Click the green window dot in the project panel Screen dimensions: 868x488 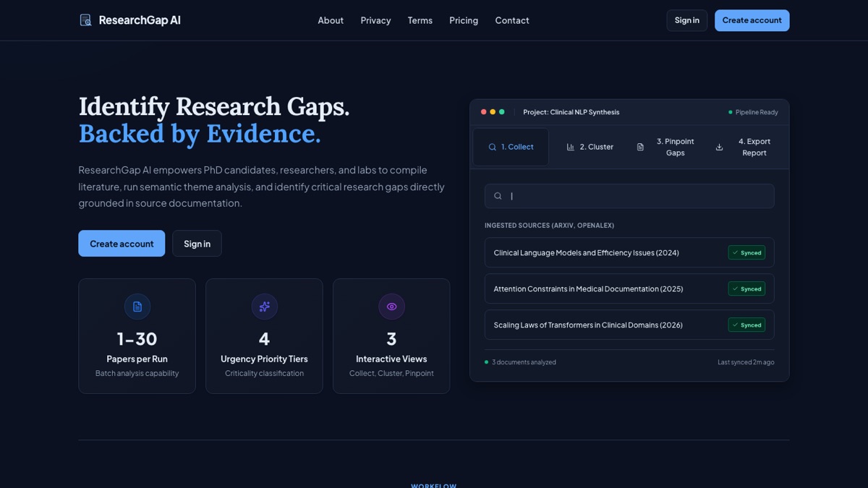pos(502,112)
